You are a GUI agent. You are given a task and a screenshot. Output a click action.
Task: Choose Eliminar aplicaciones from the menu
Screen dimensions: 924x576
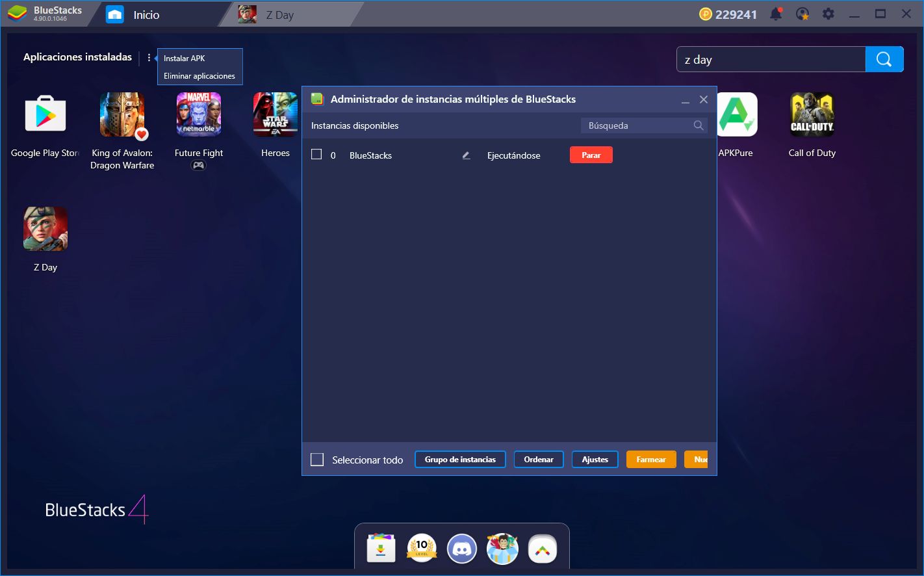pos(199,75)
